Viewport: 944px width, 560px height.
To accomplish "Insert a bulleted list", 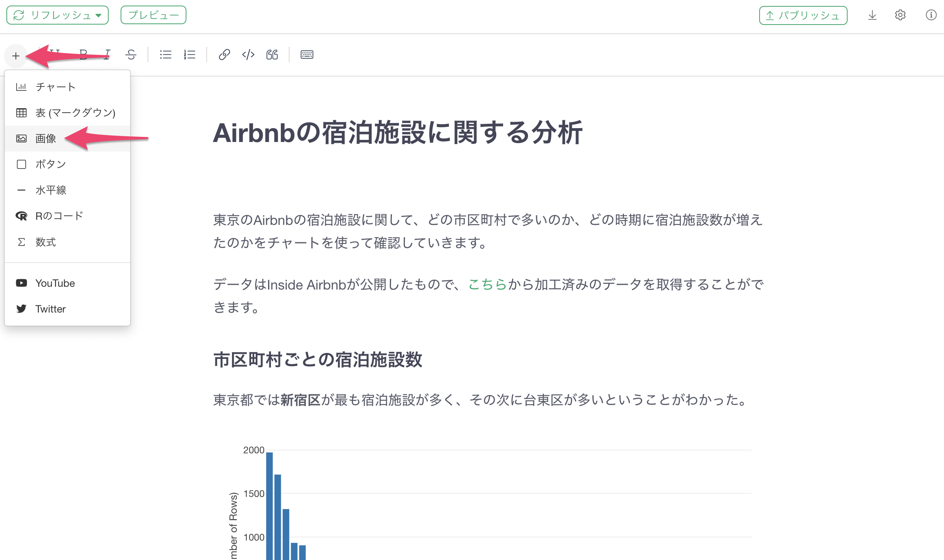I will coord(165,54).
